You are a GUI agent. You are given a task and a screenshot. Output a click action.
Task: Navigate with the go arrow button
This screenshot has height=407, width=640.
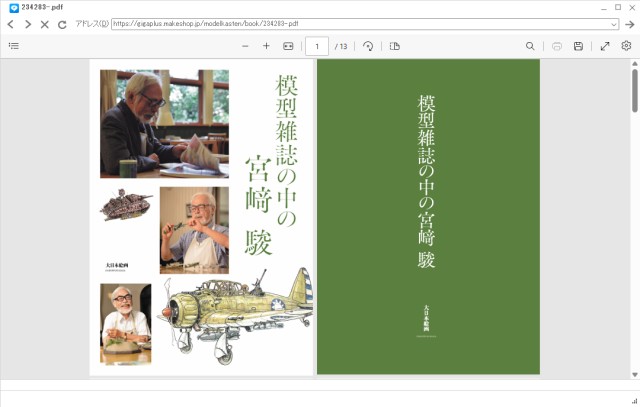pyautogui.click(x=630, y=24)
